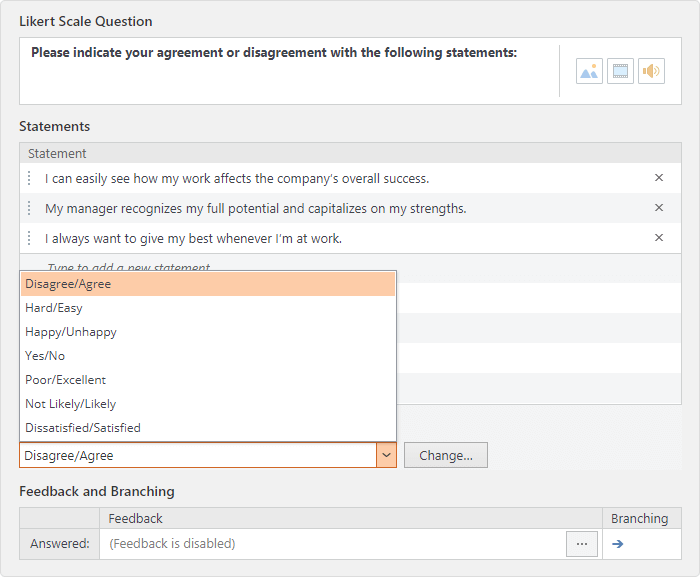Image resolution: width=700 pixels, height=577 pixels.
Task: Remove the manager recognizes potential statement
Action: tap(659, 208)
